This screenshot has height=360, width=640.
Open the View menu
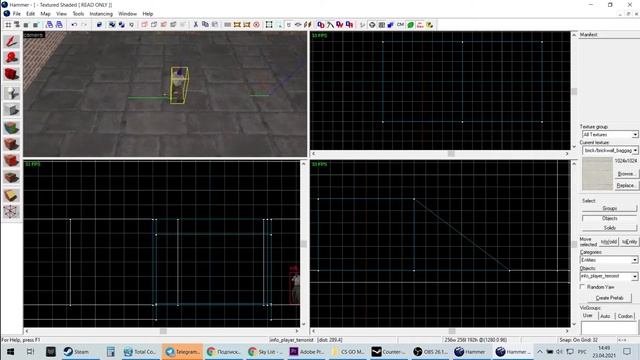coord(61,14)
